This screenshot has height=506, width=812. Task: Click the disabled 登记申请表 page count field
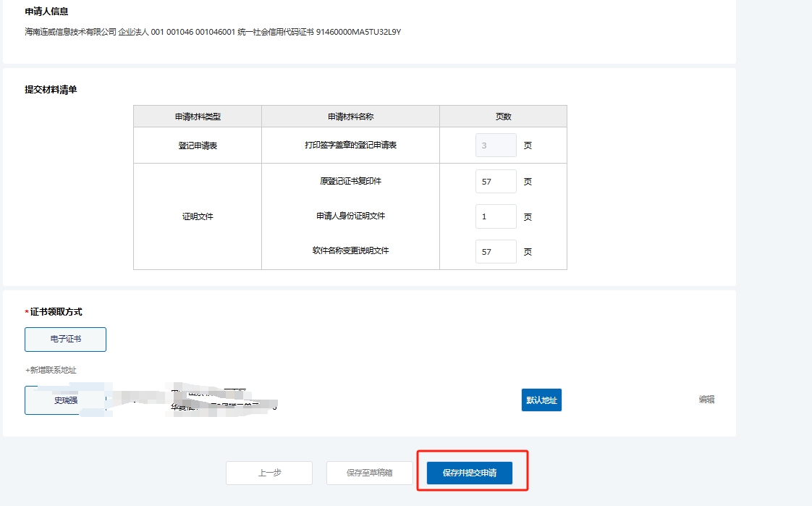click(496, 146)
